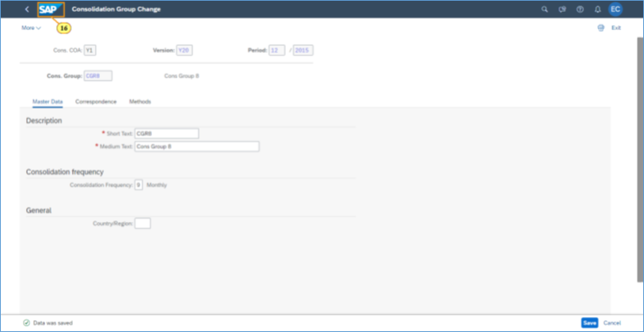644x332 pixels.
Task: Open the feedback icon in header
Action: click(562, 10)
